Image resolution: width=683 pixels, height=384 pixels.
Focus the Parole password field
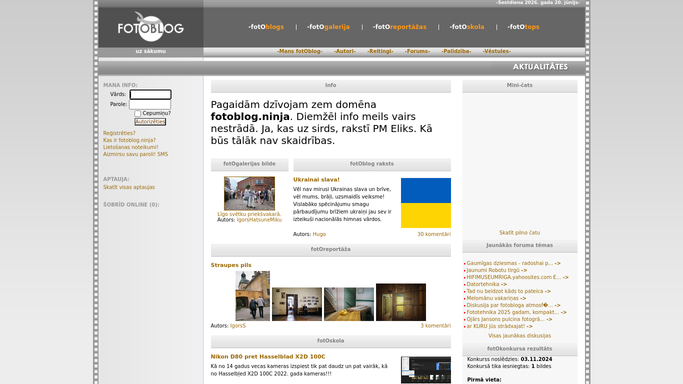[x=150, y=104]
